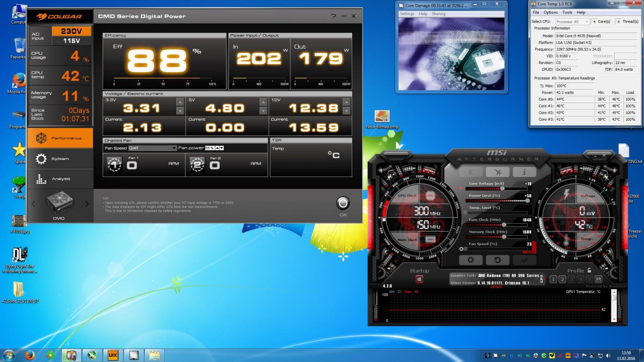Image resolution: width=644 pixels, height=362 pixels.
Task: Select Afterburner profile slot 2
Action: click(562, 279)
